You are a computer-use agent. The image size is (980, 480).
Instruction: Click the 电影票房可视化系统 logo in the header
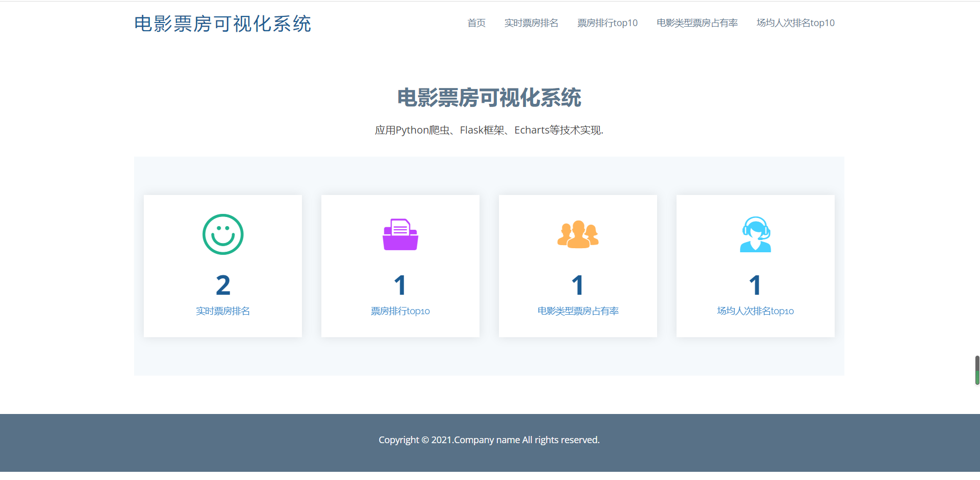click(223, 24)
